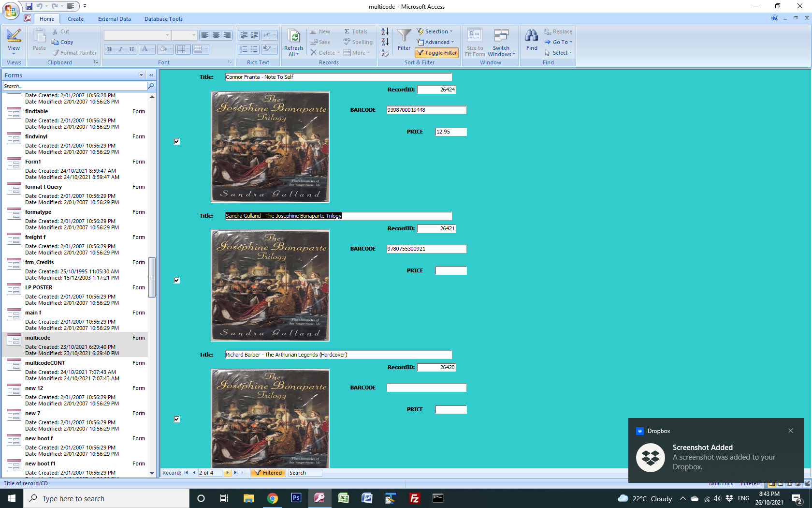The image size is (812, 508).
Task: Dismiss the Dropbox notification
Action: [x=791, y=431]
